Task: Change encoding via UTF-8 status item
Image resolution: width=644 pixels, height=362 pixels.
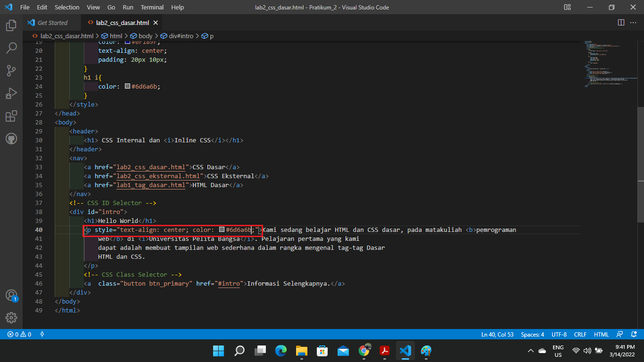Action: (x=559, y=334)
